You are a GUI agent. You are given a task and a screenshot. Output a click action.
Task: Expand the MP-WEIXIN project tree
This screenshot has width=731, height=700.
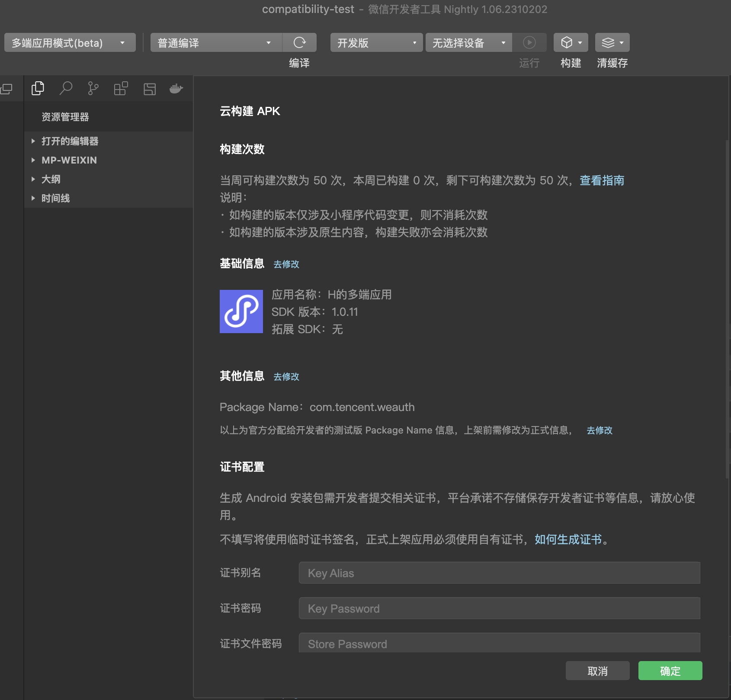109,160
